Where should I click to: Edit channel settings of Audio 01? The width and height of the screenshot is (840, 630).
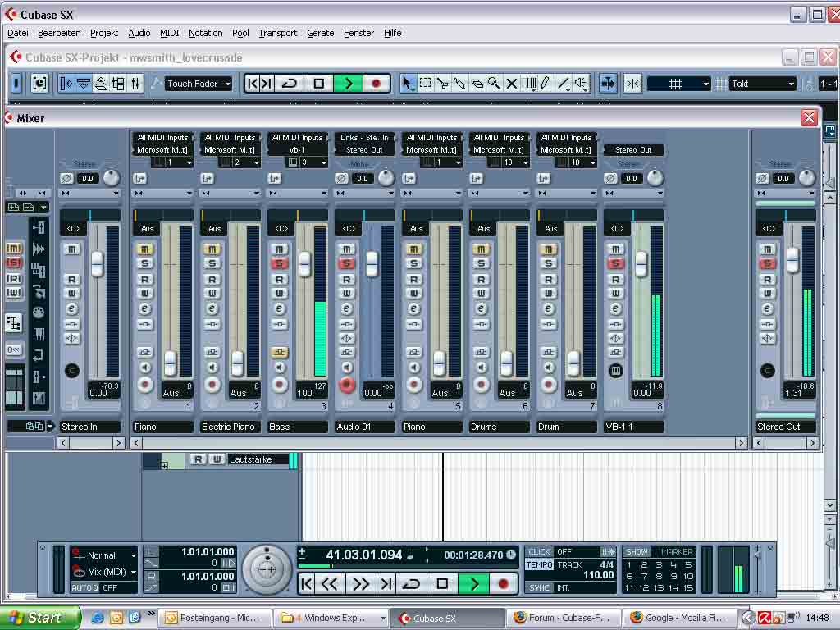[x=347, y=308]
